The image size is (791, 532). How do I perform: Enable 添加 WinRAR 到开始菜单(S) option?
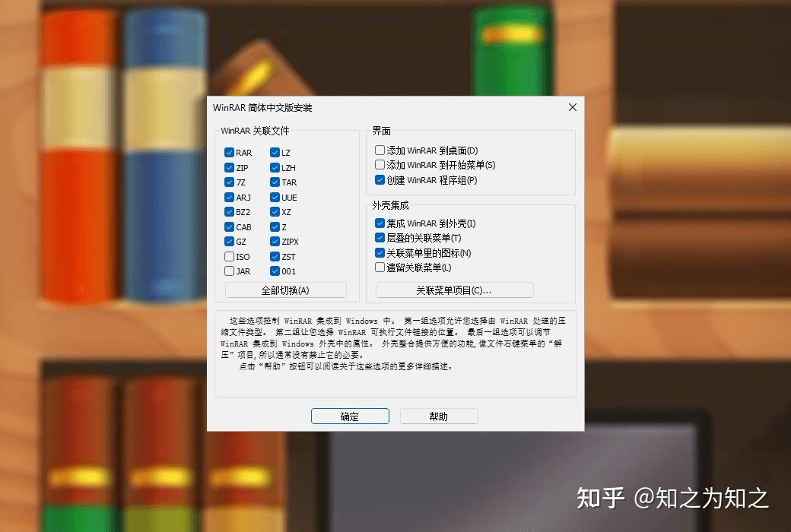380,164
